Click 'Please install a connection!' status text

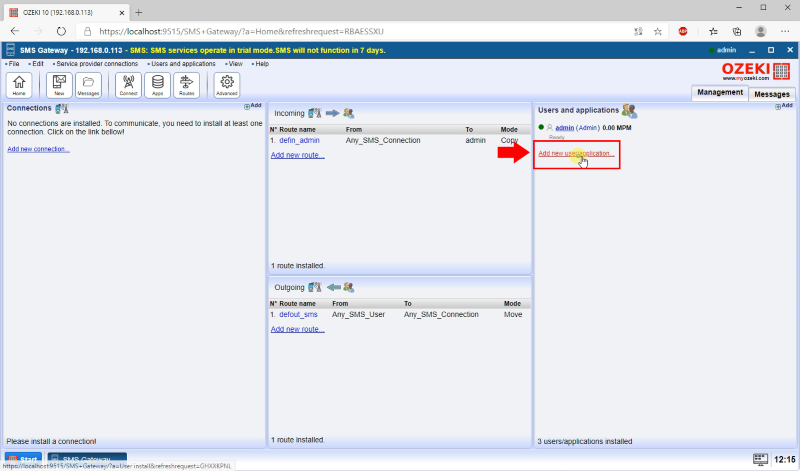pyautogui.click(x=51, y=441)
